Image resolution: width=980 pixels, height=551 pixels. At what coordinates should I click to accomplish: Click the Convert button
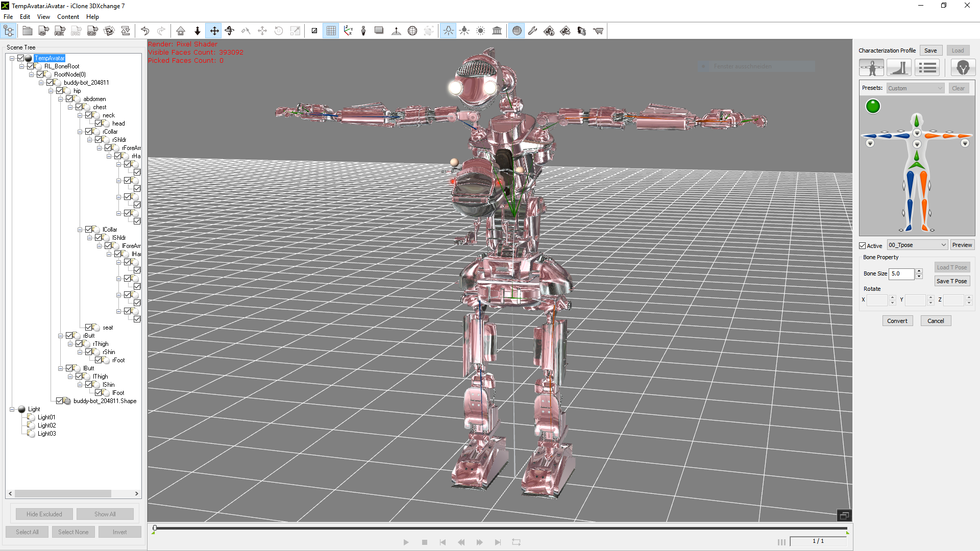(897, 321)
